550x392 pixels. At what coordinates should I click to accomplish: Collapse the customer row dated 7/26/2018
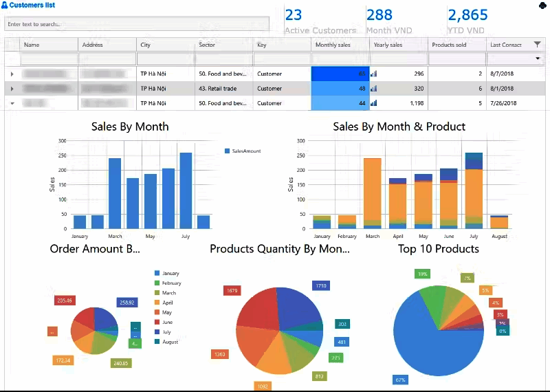(12, 104)
